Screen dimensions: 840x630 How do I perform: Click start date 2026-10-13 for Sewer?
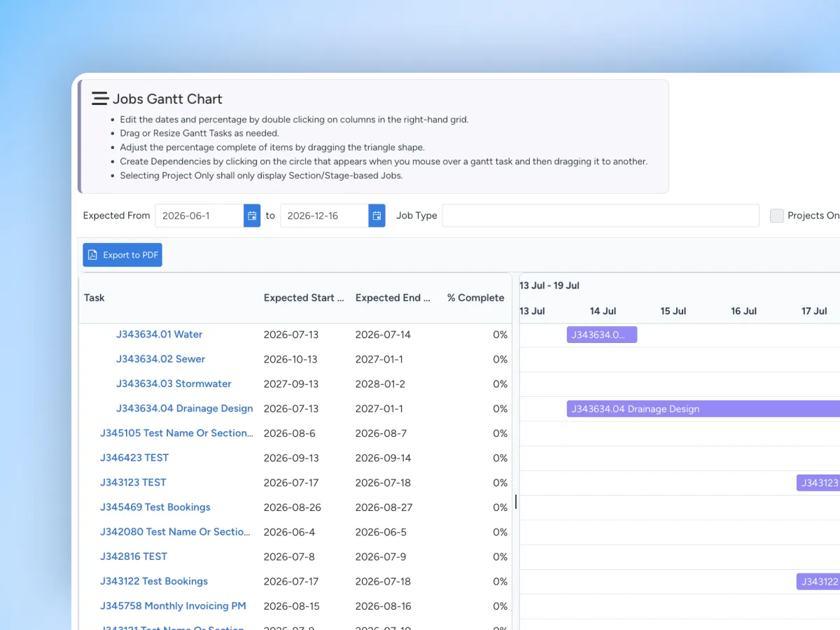pyautogui.click(x=290, y=359)
